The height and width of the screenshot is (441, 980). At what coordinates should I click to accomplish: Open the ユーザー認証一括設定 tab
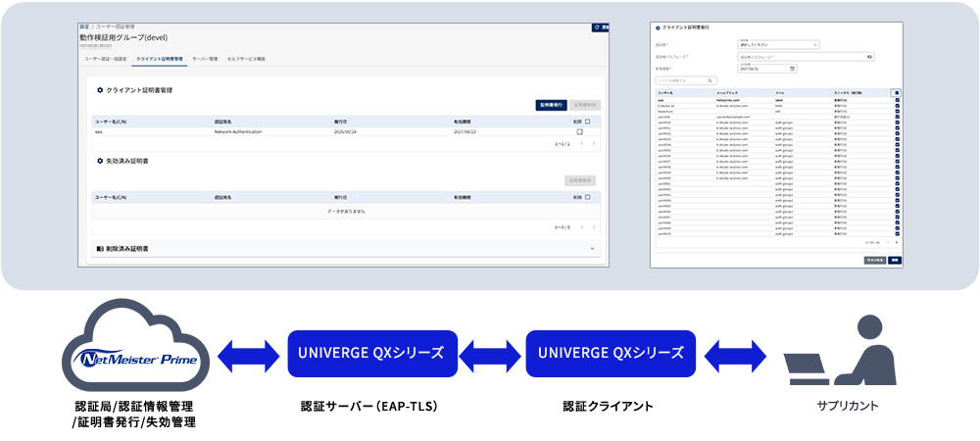point(106,59)
